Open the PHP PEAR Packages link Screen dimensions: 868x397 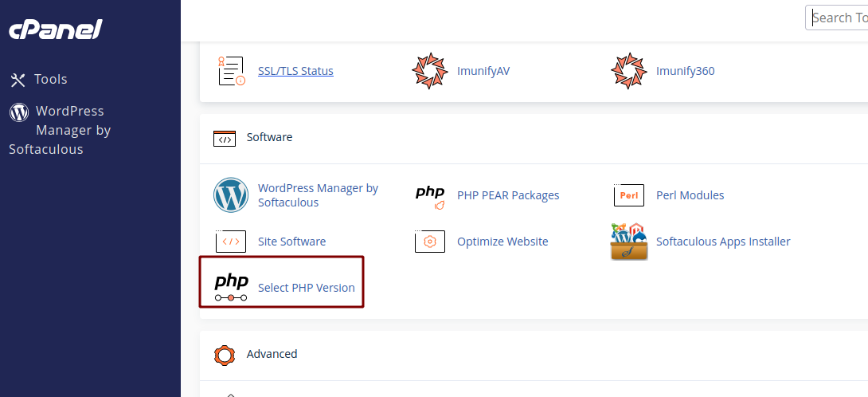(x=508, y=195)
